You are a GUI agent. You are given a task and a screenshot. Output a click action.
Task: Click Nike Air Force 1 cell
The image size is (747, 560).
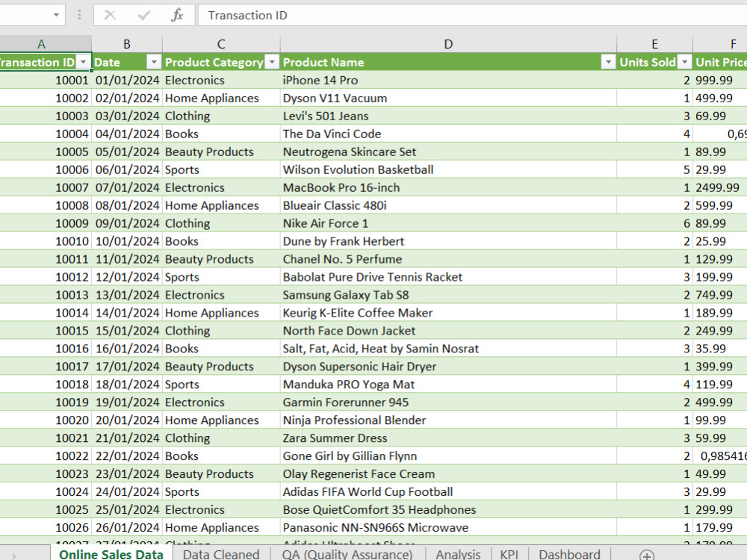pyautogui.click(x=448, y=223)
